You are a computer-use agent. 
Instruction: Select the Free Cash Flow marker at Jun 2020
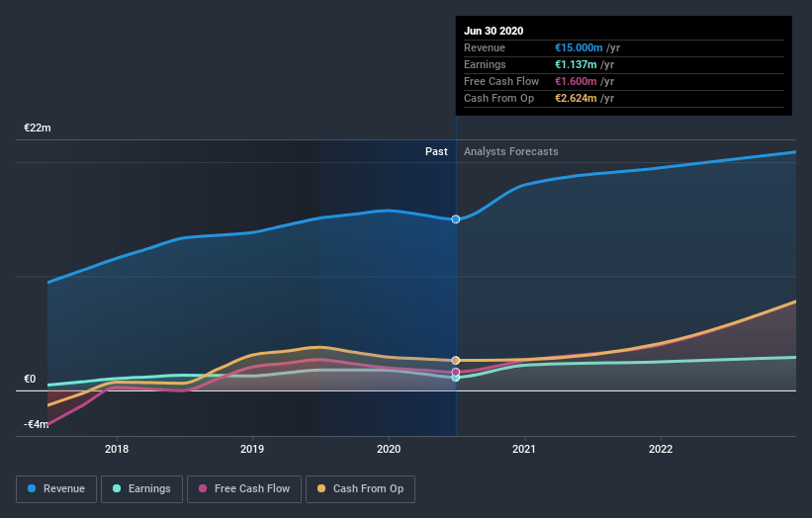tap(456, 372)
